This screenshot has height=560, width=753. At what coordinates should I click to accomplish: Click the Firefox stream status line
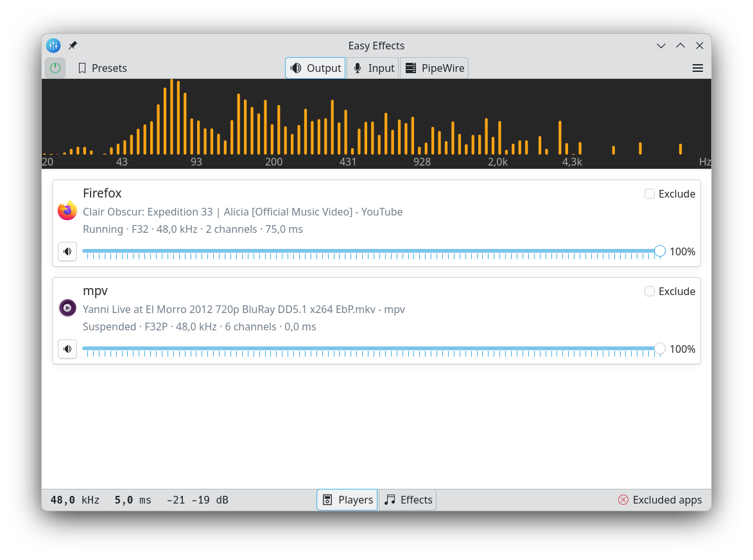tap(193, 230)
